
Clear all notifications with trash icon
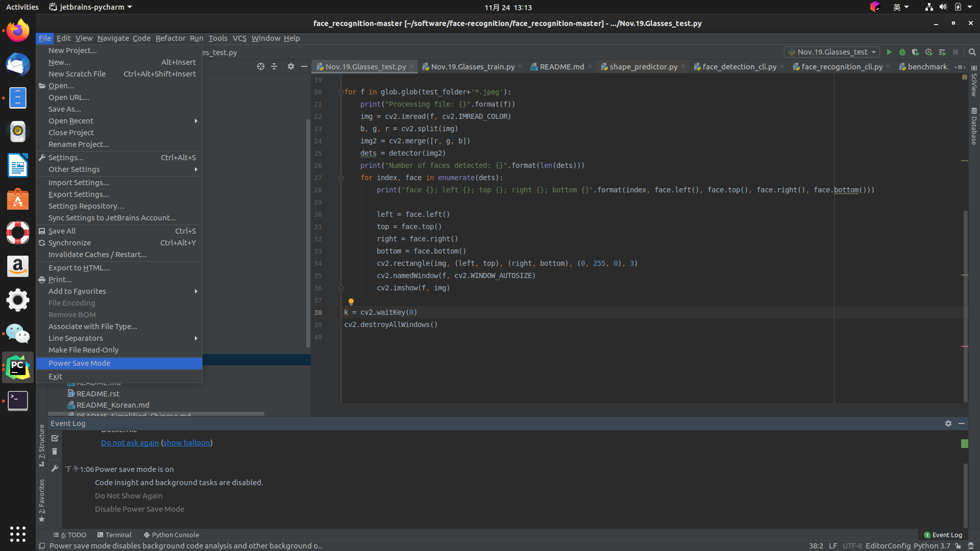(55, 452)
